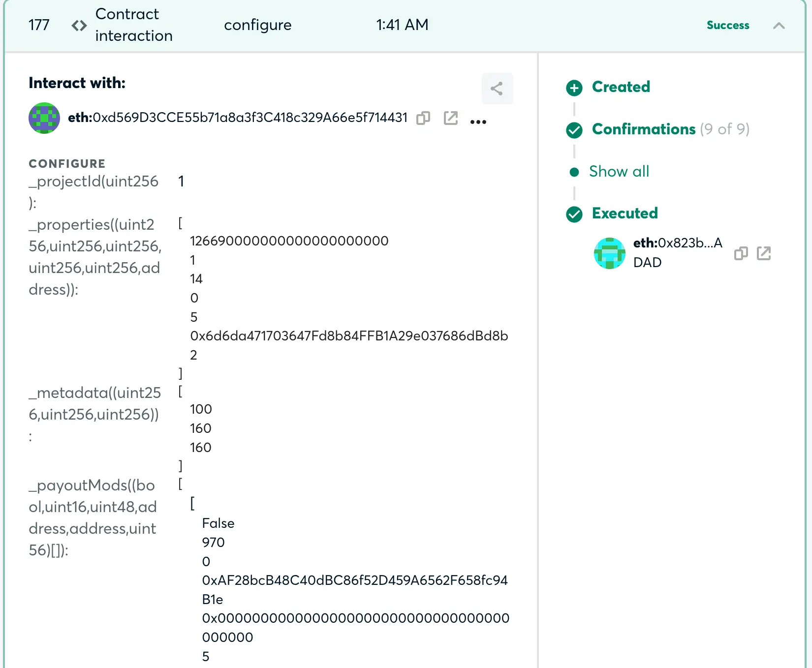Screen dimensions: 812x668
Task: Collapse transaction 177 with the chevron
Action: [x=779, y=26]
